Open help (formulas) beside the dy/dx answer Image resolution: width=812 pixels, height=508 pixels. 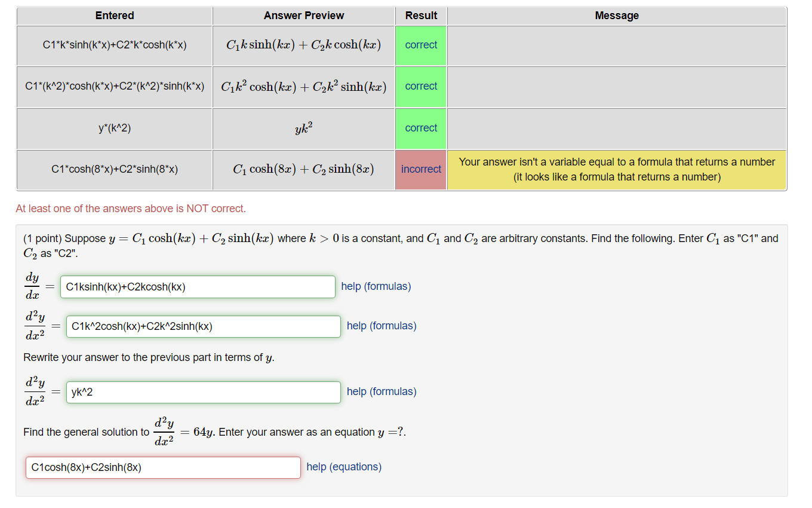tap(376, 286)
